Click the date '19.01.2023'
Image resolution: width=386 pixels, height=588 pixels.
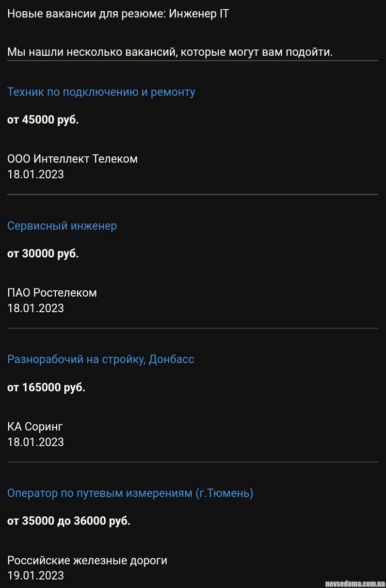(x=35, y=576)
